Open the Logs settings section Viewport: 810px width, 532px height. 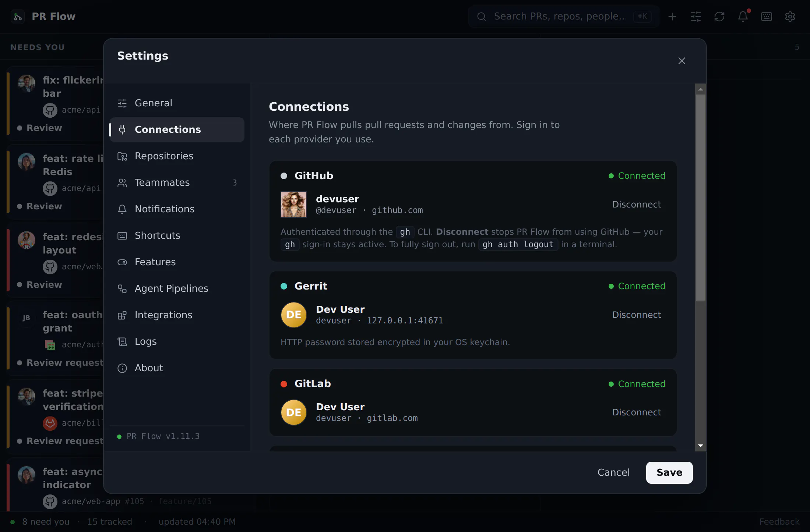[177, 341]
